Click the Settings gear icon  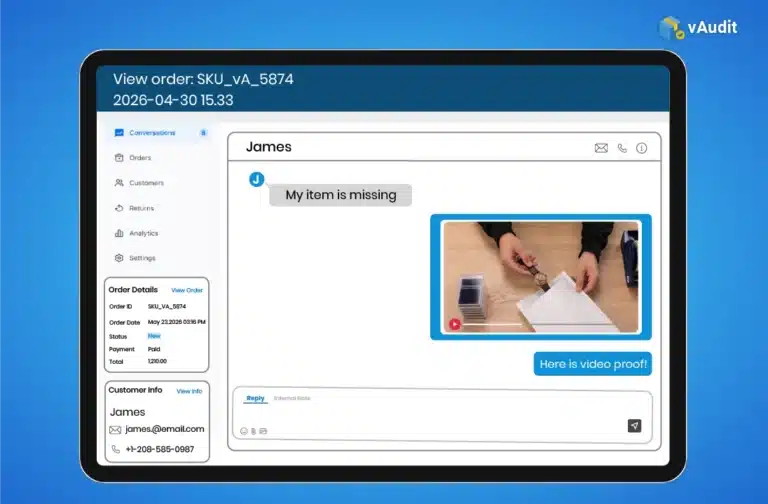point(119,258)
